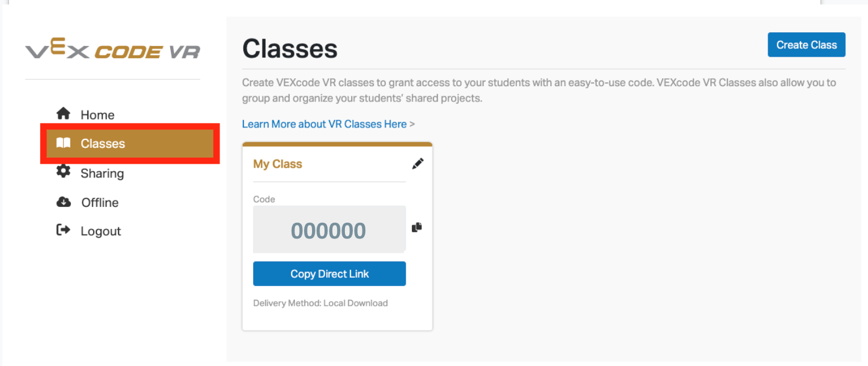
Task: Open Sharing via the gear icon
Action: [64, 173]
